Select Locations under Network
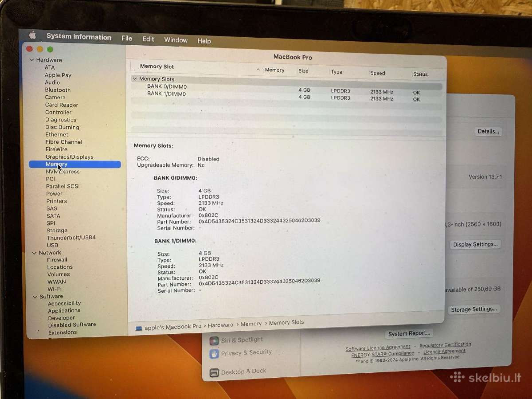 click(x=60, y=267)
